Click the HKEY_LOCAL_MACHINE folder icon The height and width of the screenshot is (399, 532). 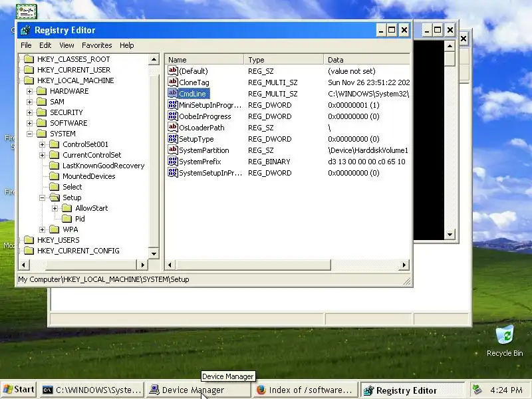29,80
